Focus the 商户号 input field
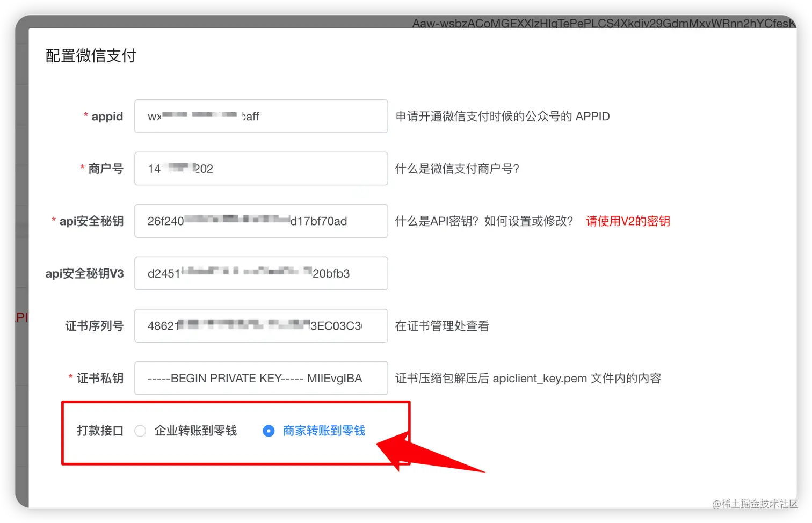Screen dimensions: 812x523 pyautogui.click(x=261, y=169)
